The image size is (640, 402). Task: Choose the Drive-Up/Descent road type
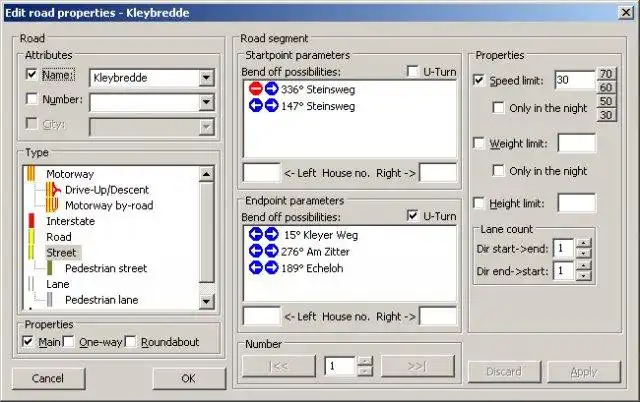[x=107, y=190]
